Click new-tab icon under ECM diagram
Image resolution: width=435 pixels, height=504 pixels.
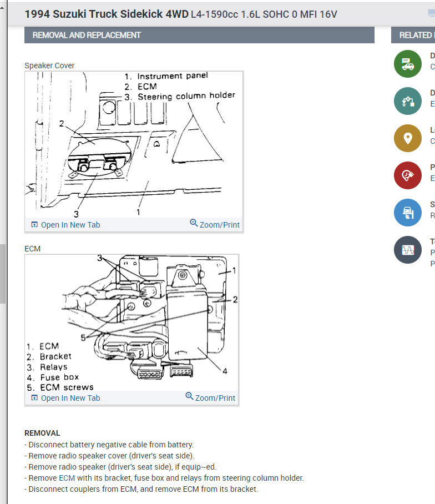(x=34, y=398)
